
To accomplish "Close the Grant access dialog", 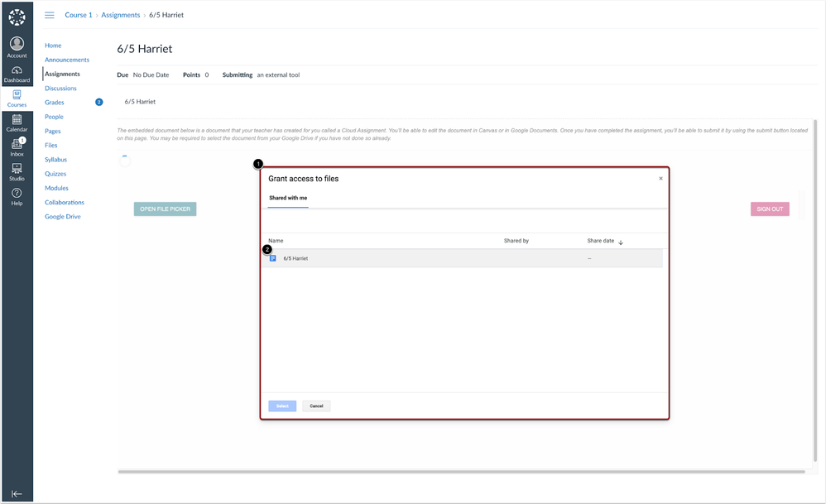I will click(x=660, y=179).
